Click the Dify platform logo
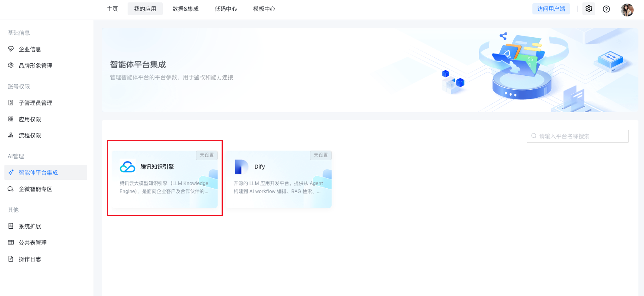This screenshot has height=296, width=644. 241,167
